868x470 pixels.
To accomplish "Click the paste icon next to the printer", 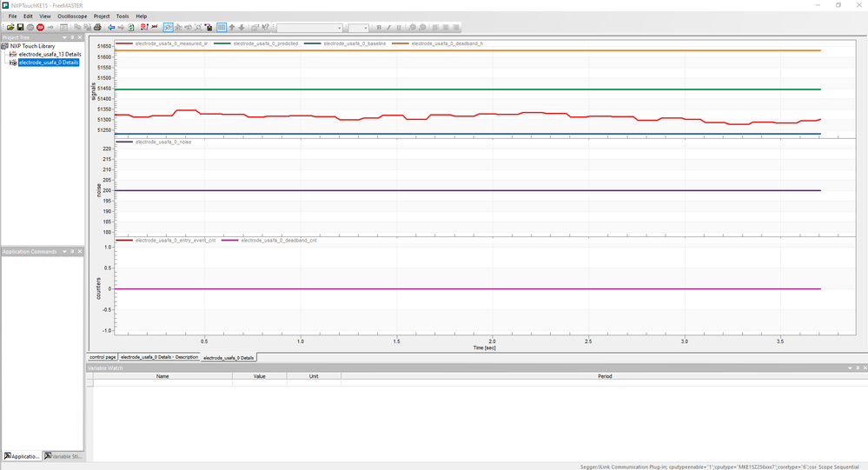I will [88, 27].
